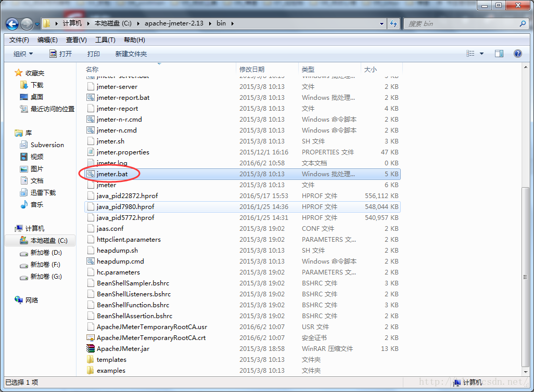Open the 工具(T) menu
Screen dimensions: 534x392
click(x=105, y=40)
